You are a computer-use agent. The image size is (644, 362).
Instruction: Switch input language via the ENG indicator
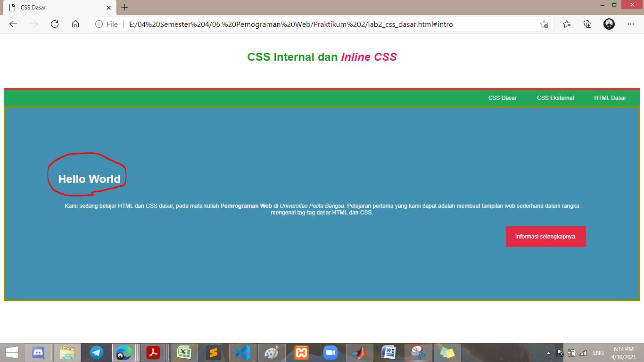pyautogui.click(x=598, y=352)
